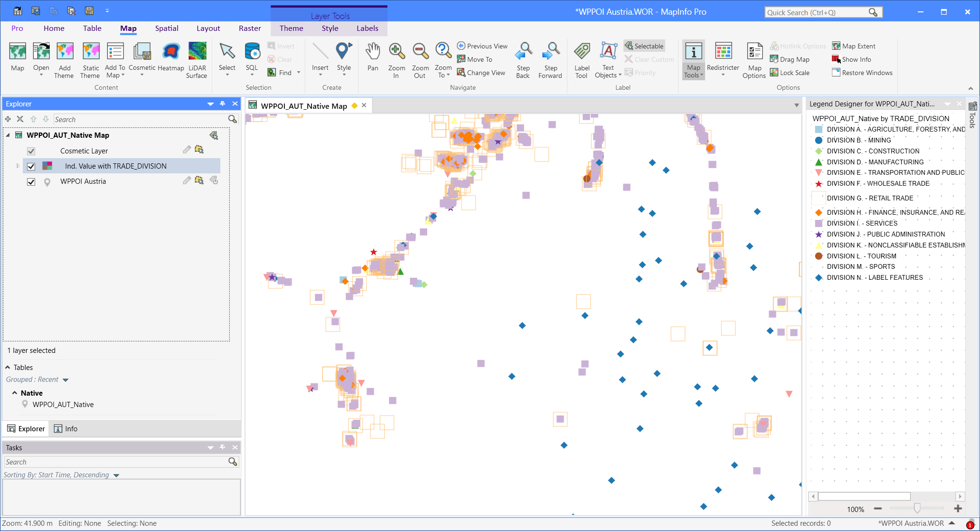Toggle WPPOI Austria layer visibility checkbox
980x531 pixels.
point(31,181)
